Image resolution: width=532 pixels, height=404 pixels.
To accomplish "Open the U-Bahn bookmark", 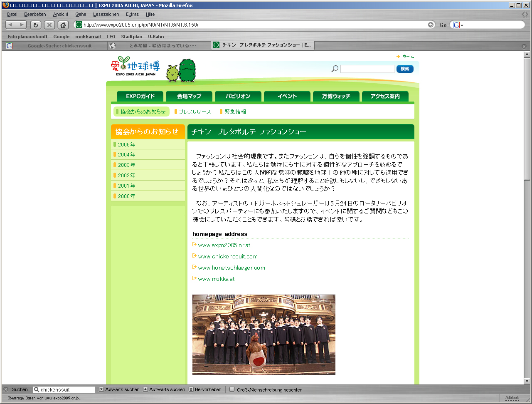I will point(156,37).
